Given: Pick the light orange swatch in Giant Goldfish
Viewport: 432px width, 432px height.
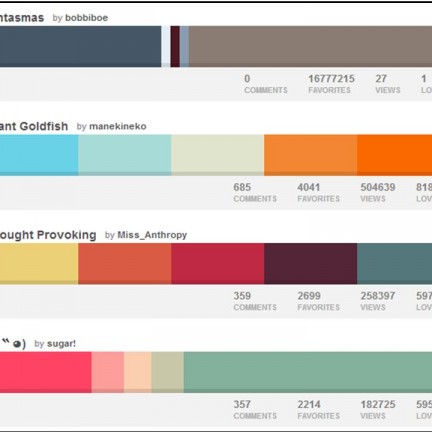Looking at the screenshot, I should [310, 155].
